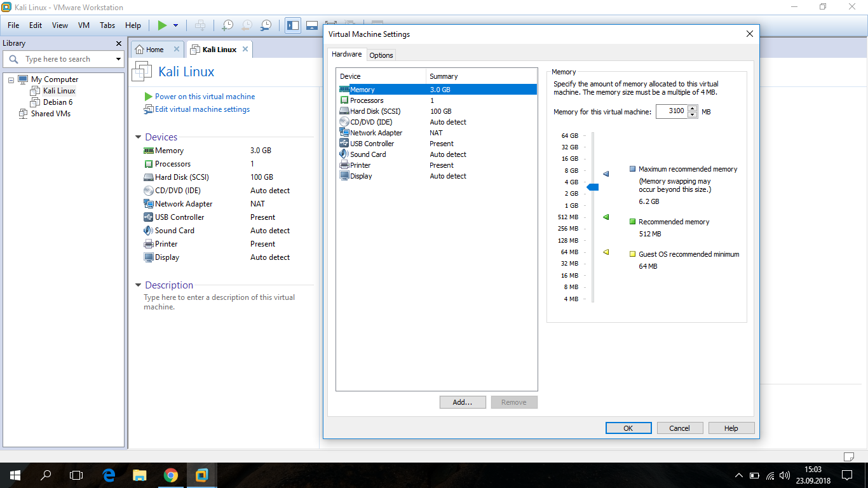Image resolution: width=868 pixels, height=488 pixels.
Task: Click Sound Card icon in main Devices list
Action: tap(149, 231)
